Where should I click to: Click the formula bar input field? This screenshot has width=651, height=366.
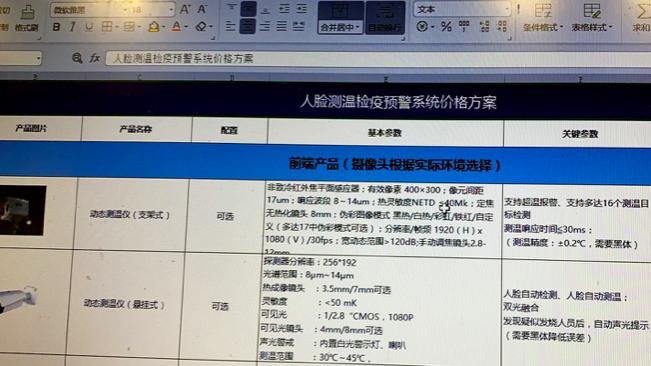click(x=378, y=59)
